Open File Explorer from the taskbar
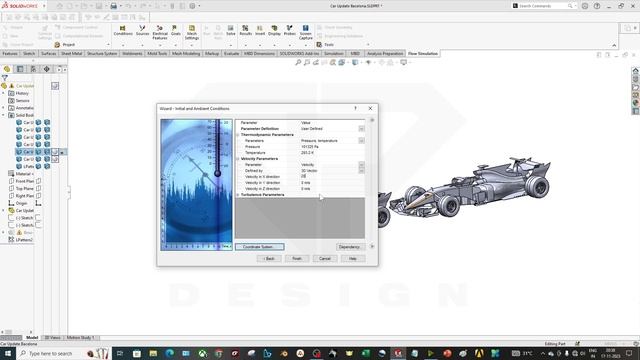This screenshot has width=640, height=360. click(153, 353)
